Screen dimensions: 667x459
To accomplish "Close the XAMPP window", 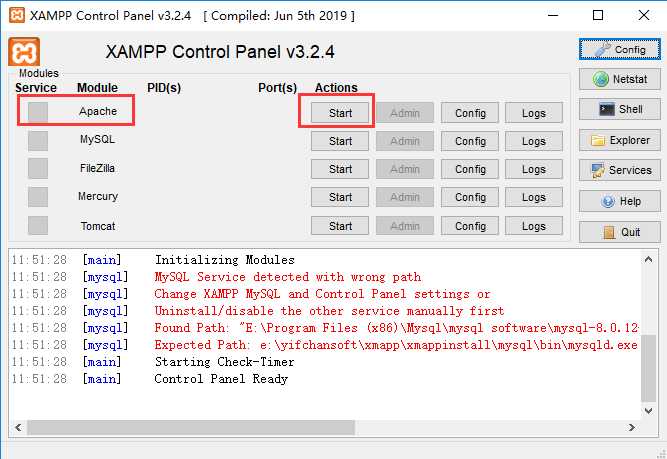I will coord(644,15).
